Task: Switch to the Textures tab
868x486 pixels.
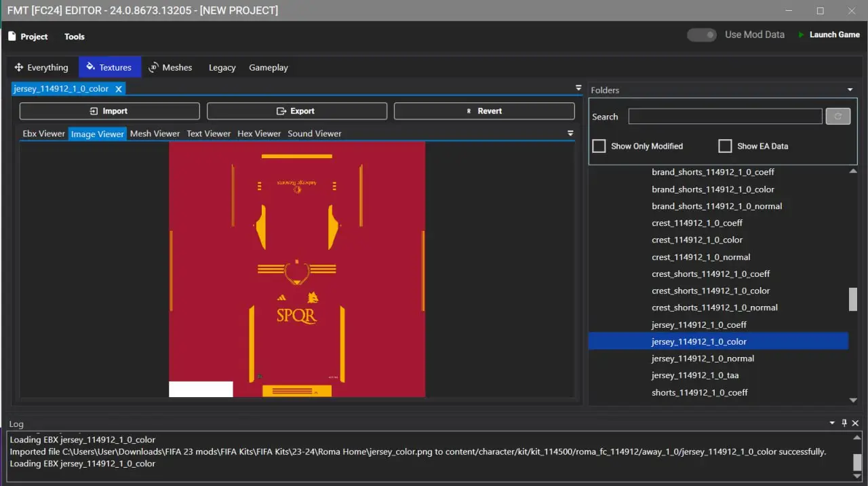Action: [x=109, y=67]
